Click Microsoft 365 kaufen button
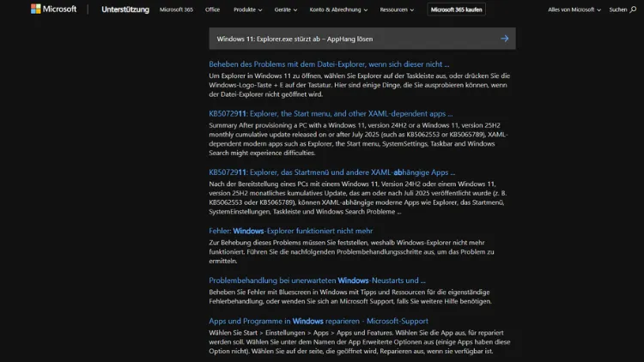This screenshot has width=644, height=362. coord(456,9)
